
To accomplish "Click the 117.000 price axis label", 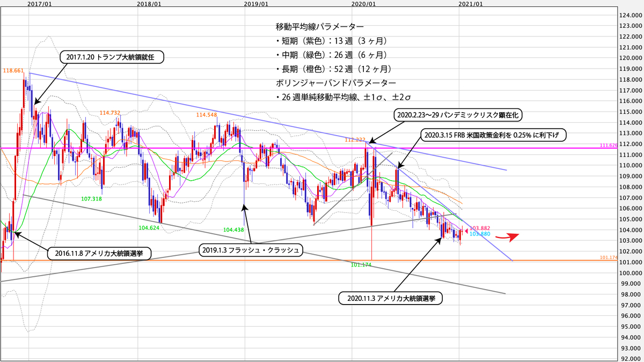I will pyautogui.click(x=630, y=90).
